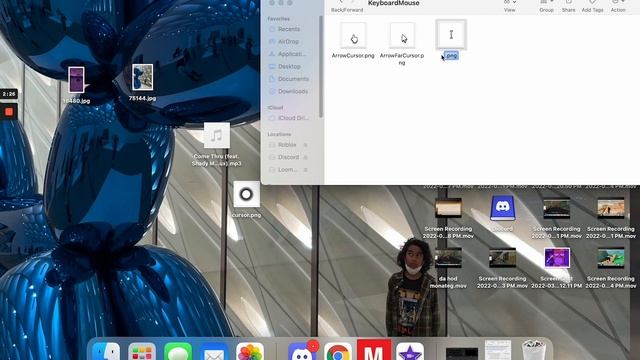The width and height of the screenshot is (640, 360).
Task: Click the 75144.jpg filename label
Action: (x=142, y=98)
